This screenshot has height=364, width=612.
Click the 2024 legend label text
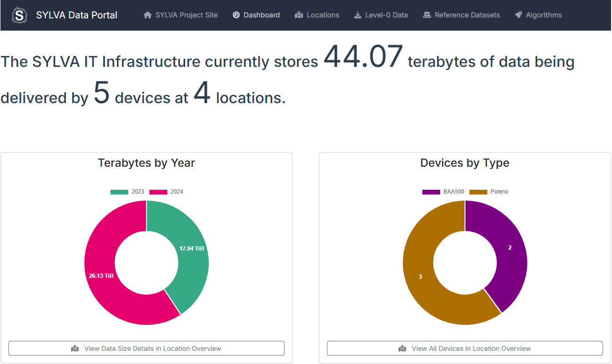[x=177, y=192]
